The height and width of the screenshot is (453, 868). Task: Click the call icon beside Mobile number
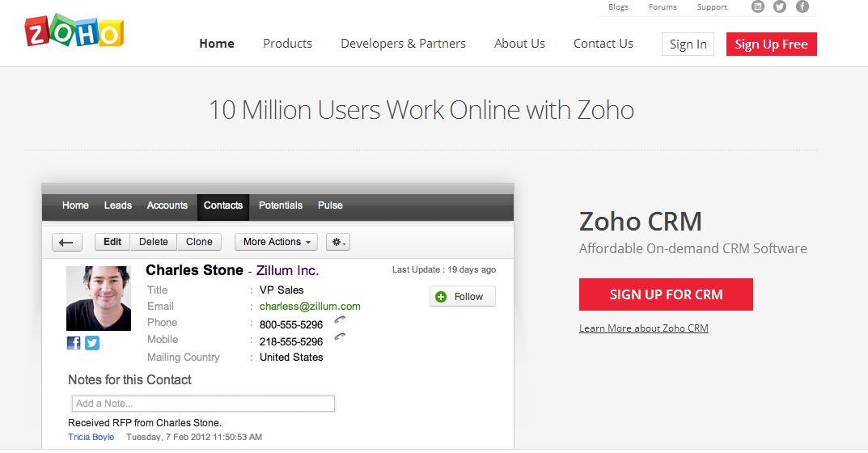pyautogui.click(x=340, y=337)
